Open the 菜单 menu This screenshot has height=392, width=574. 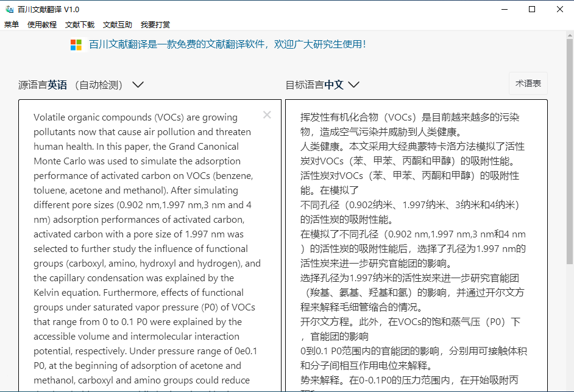tap(11, 24)
